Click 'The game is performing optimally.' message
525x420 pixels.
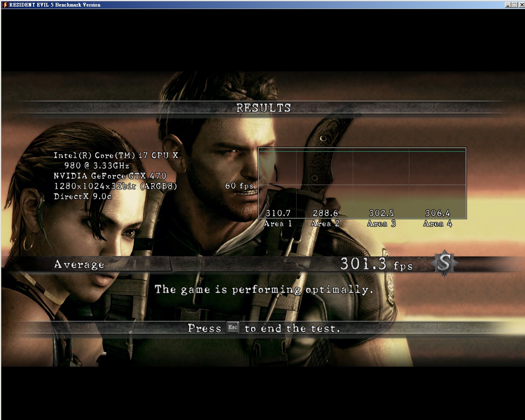click(x=264, y=290)
